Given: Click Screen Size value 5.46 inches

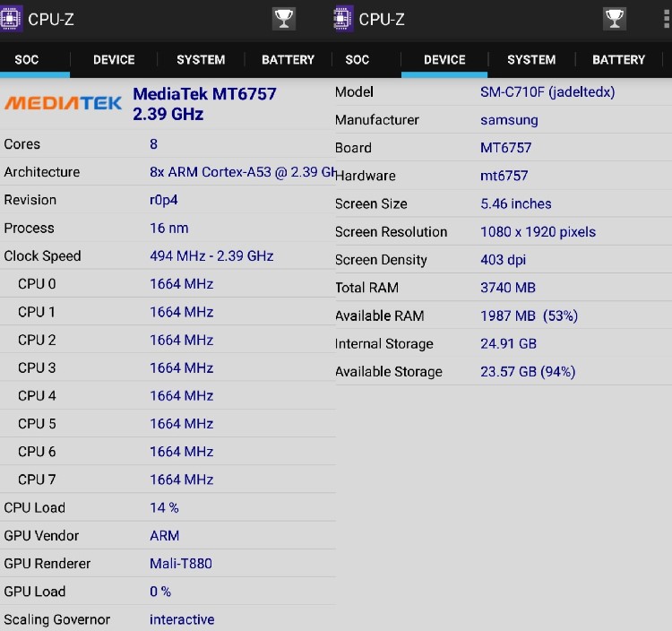Looking at the screenshot, I should (x=515, y=203).
